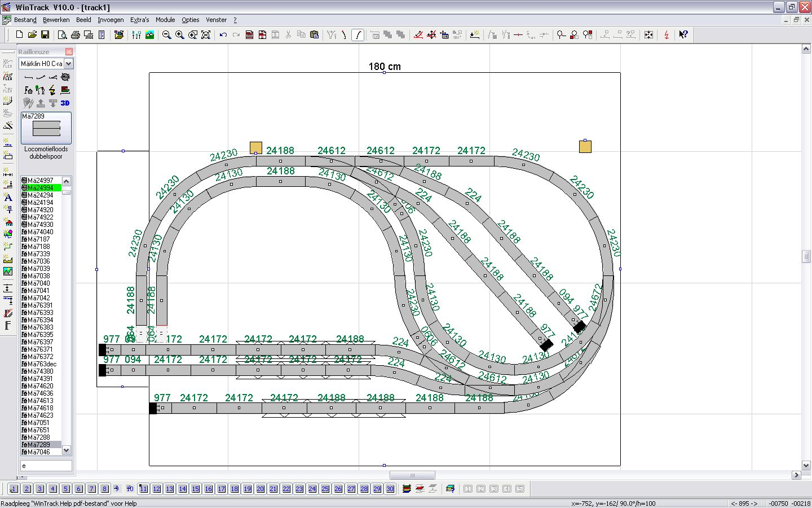Open the Bestand menu

pyautogui.click(x=25, y=20)
